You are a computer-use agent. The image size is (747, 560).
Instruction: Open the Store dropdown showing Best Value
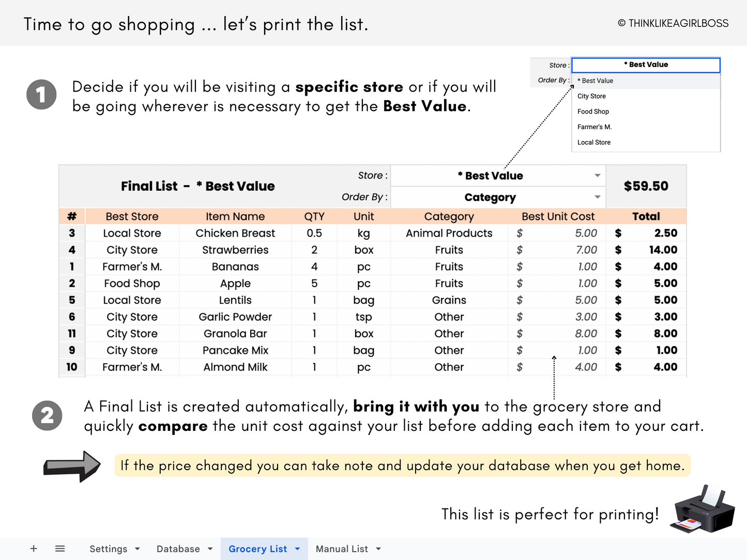(x=597, y=176)
